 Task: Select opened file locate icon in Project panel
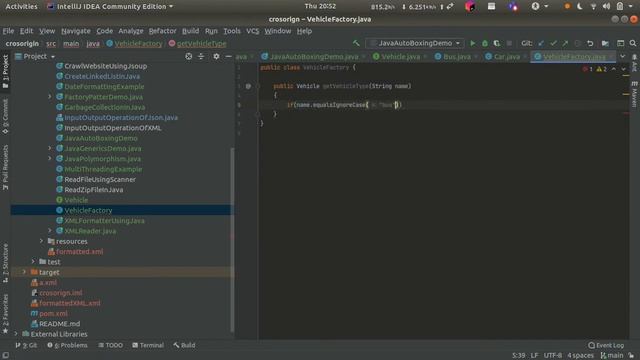pos(189,56)
